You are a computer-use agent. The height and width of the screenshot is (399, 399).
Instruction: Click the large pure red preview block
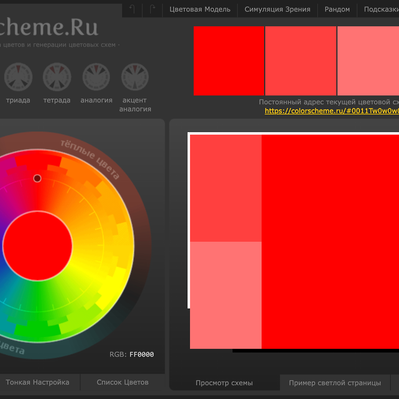coord(330,242)
